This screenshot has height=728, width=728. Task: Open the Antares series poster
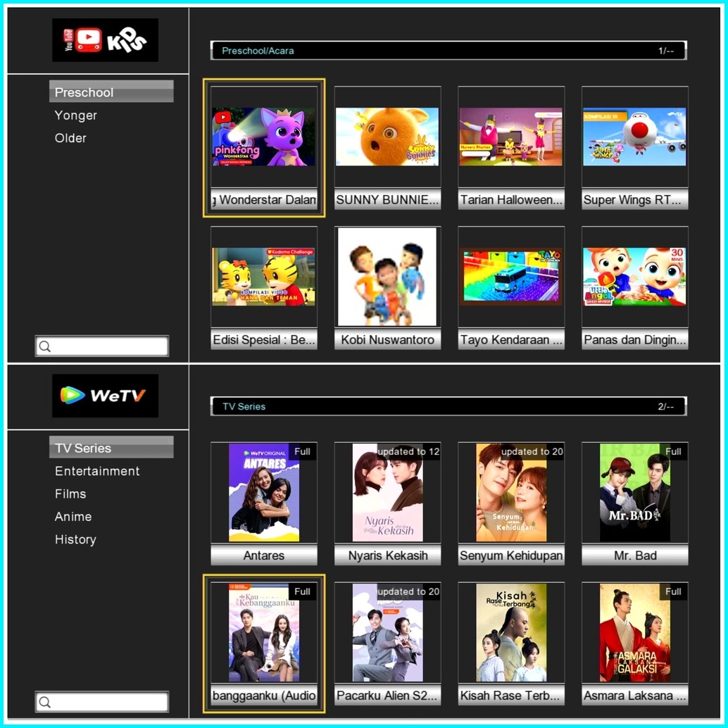(264, 492)
